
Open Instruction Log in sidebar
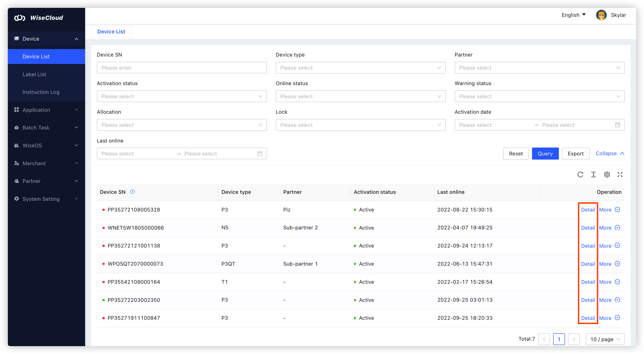point(41,92)
